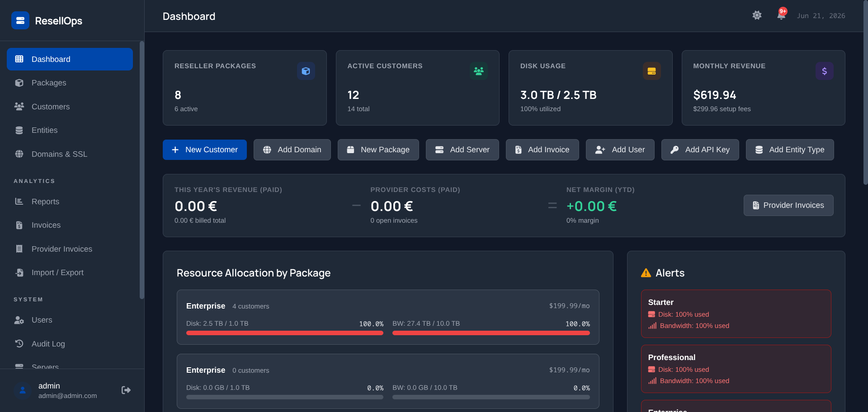Click the logout icon next to admin

[126, 390]
